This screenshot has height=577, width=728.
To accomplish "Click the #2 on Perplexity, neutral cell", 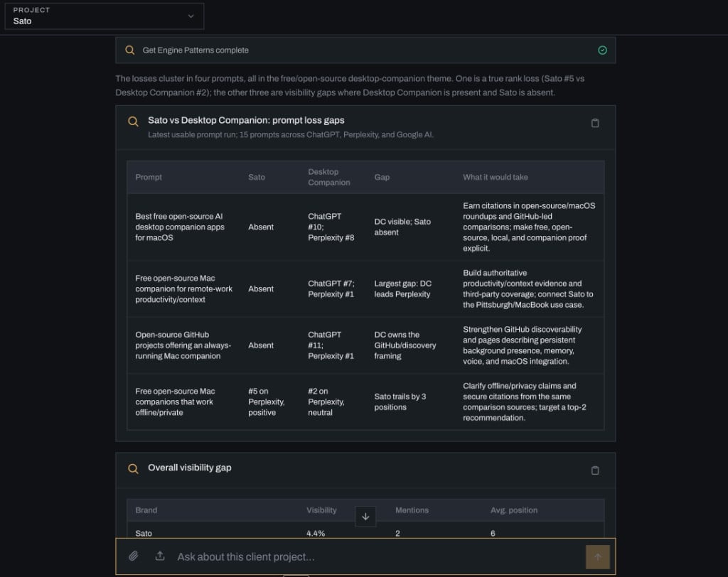I will (326, 402).
